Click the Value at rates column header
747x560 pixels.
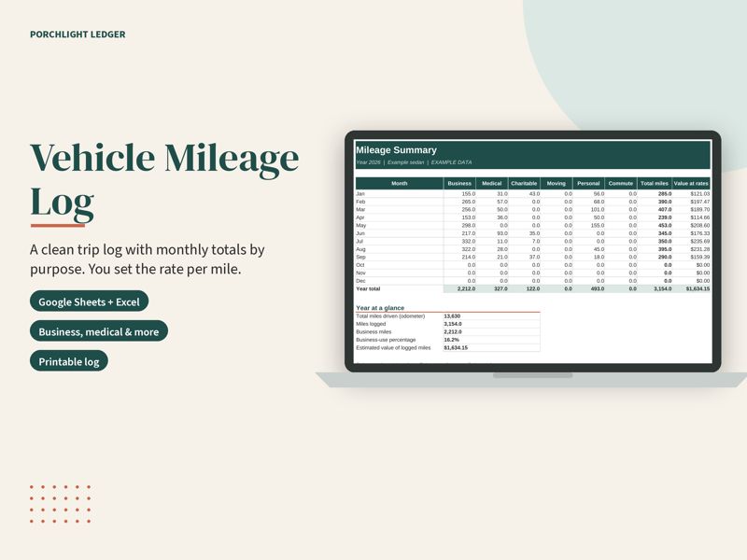[x=691, y=183]
